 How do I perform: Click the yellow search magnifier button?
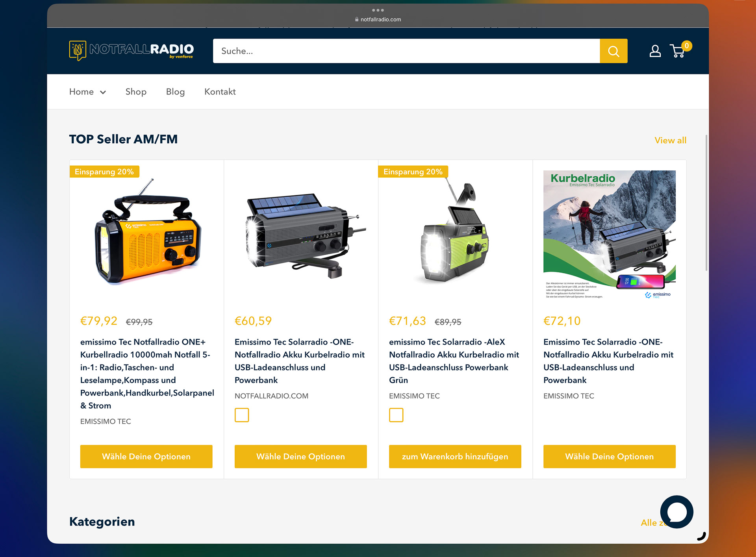click(x=613, y=51)
